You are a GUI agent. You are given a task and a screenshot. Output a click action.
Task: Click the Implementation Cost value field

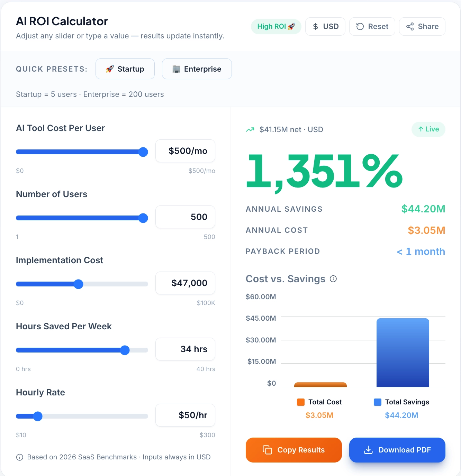click(x=185, y=283)
